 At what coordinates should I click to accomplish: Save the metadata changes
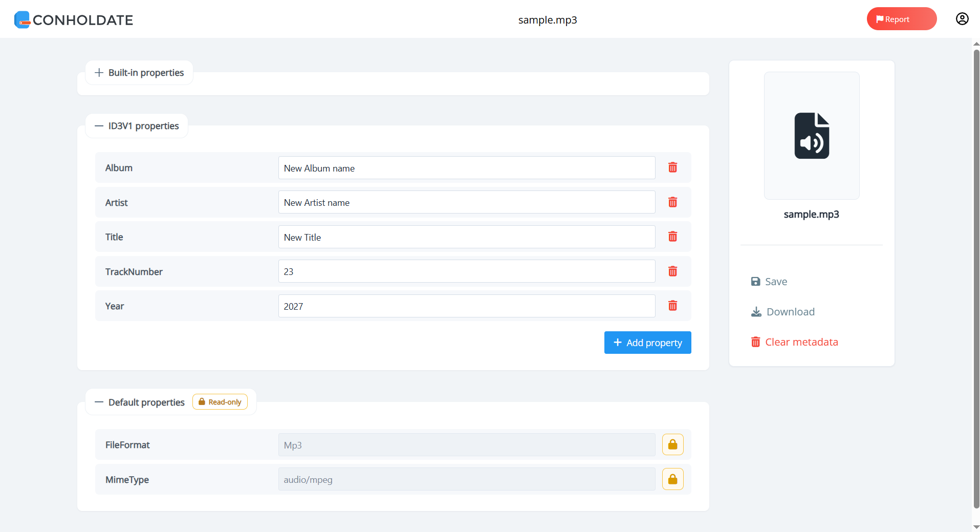click(769, 282)
